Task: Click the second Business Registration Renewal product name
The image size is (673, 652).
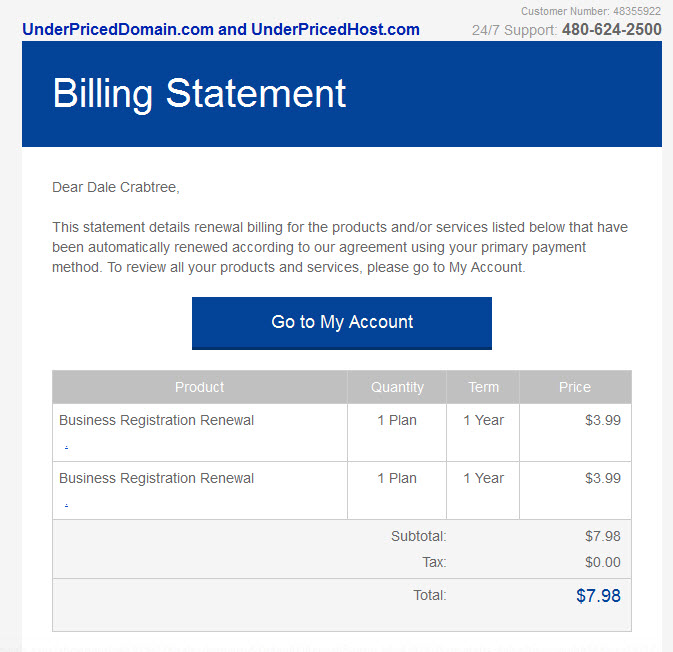Action: 156,478
